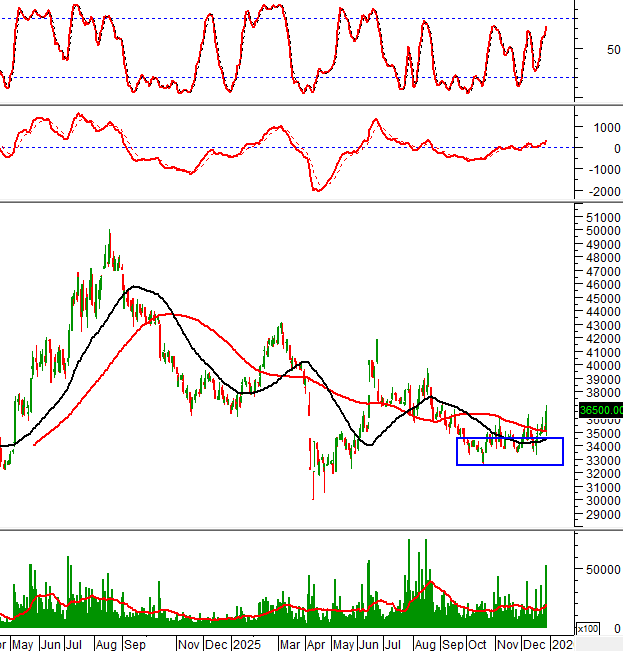The image size is (623, 651).
Task: Click the 29000 price axis label
Action: click(601, 515)
